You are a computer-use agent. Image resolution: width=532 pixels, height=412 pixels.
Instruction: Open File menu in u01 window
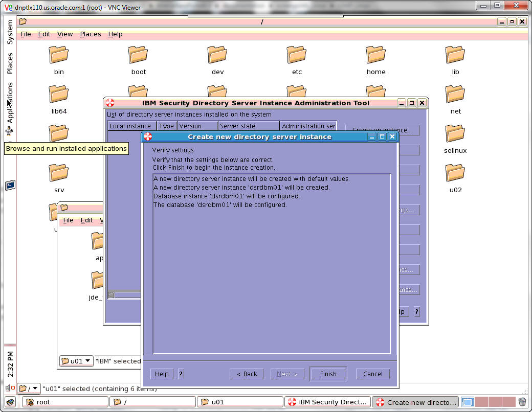68,220
